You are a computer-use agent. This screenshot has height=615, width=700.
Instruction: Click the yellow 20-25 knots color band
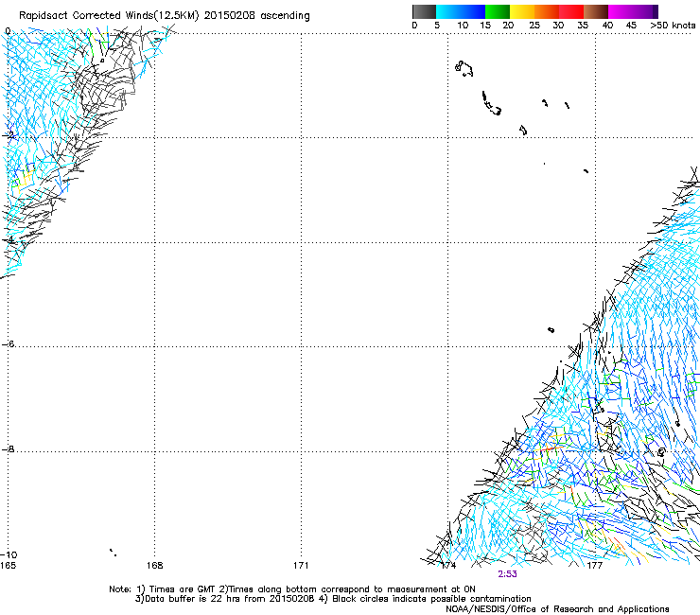522,11
